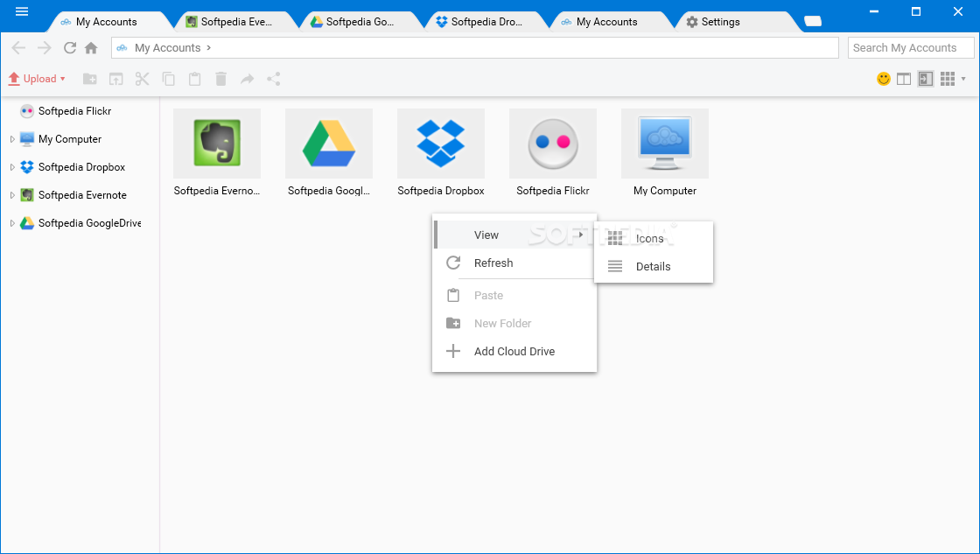Viewport: 980px width, 554px height.
Task: Click the yellow smiley feedback icon
Action: click(x=884, y=79)
